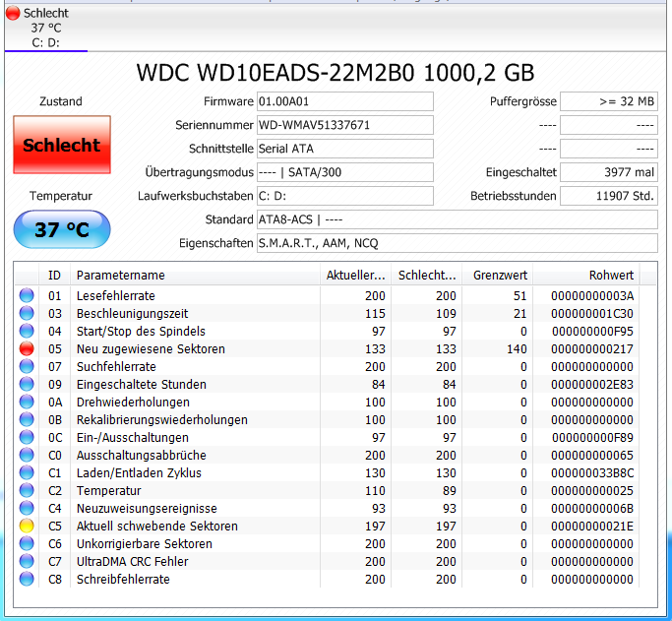
Task: Click the Eigenschaften field S.M.A.R.T., AAM, NCQ
Action: (x=458, y=243)
